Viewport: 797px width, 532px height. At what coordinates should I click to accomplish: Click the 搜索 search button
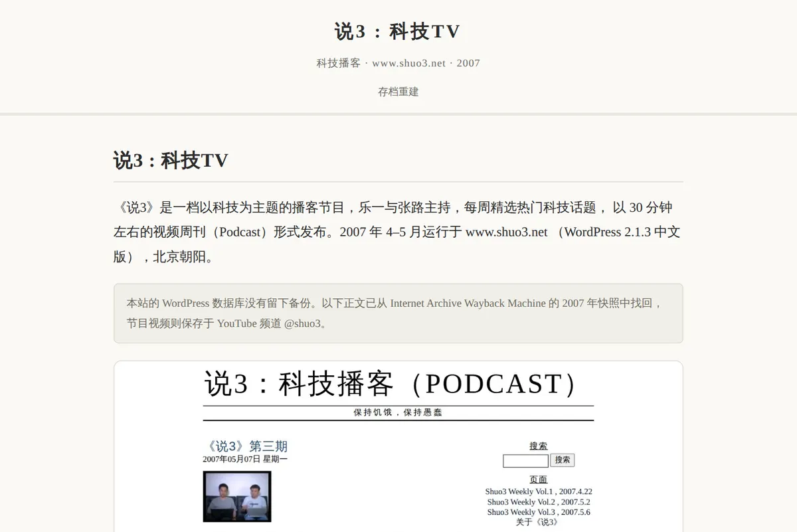pos(563,460)
